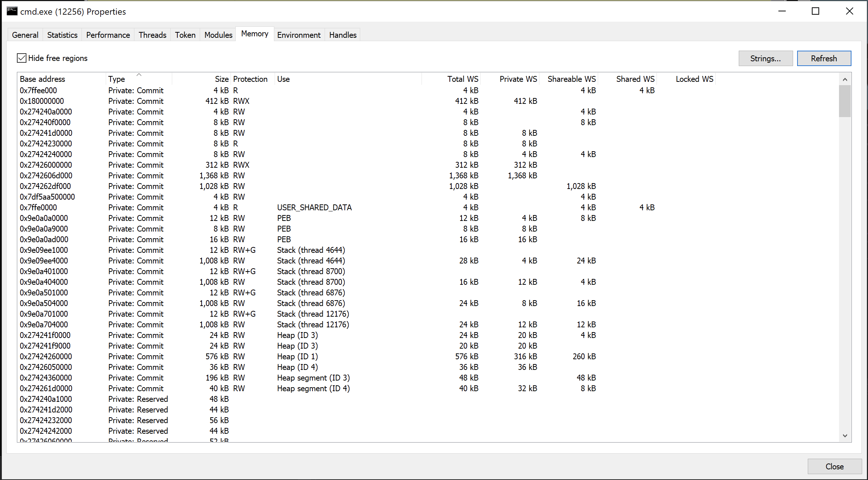Select the USER_SHARED_DATA memory row
Screen dimensions: 868x480
click(x=314, y=208)
